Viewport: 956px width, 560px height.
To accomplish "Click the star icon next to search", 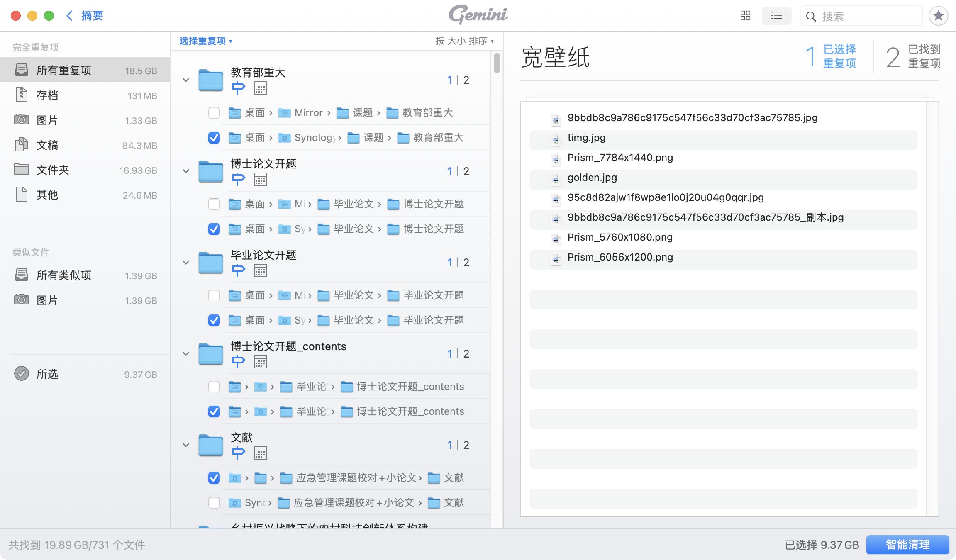I will [x=938, y=16].
